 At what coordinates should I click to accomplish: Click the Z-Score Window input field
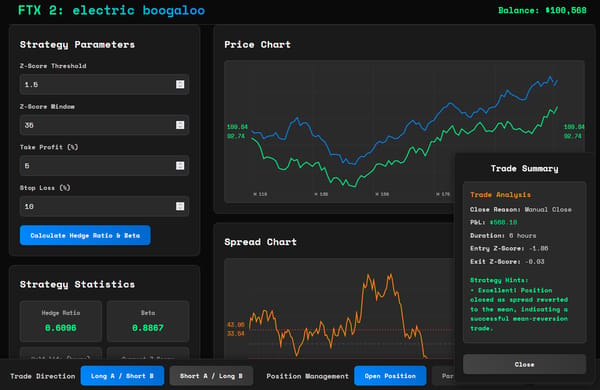pos(104,125)
